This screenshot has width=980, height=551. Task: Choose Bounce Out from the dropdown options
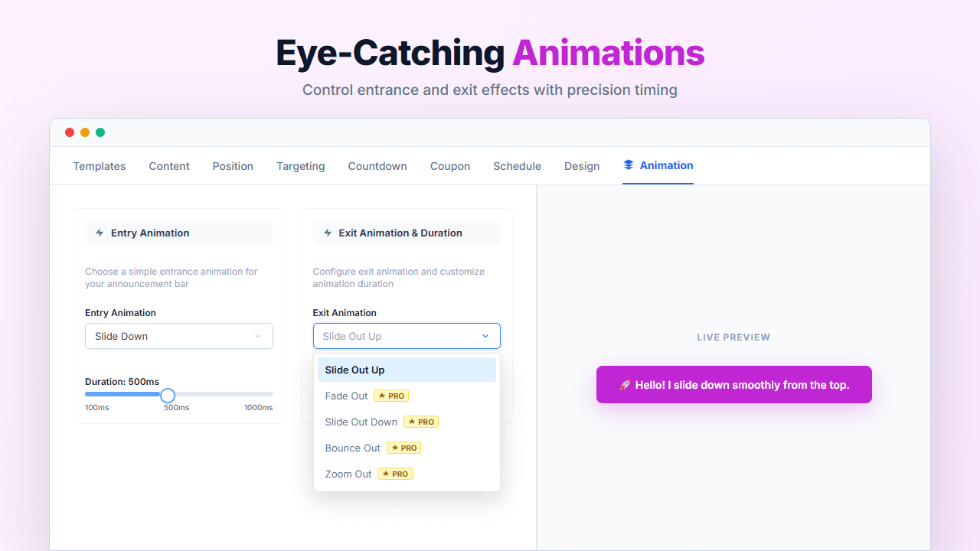(353, 448)
